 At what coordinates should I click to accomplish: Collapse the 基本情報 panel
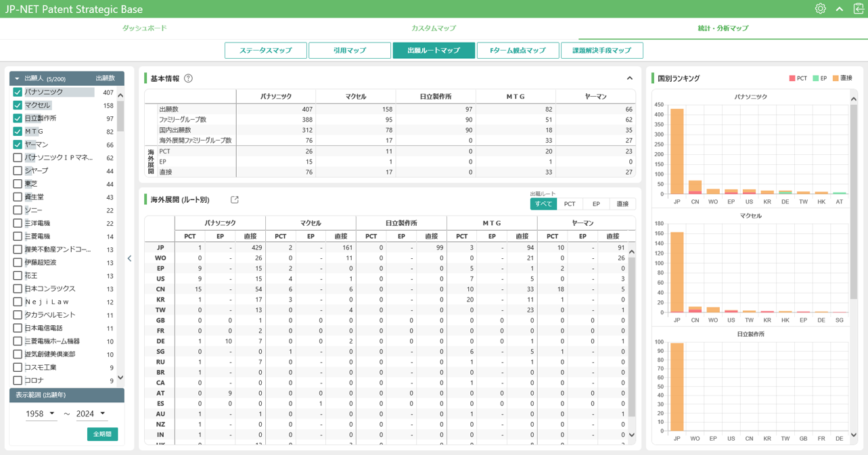click(x=630, y=78)
